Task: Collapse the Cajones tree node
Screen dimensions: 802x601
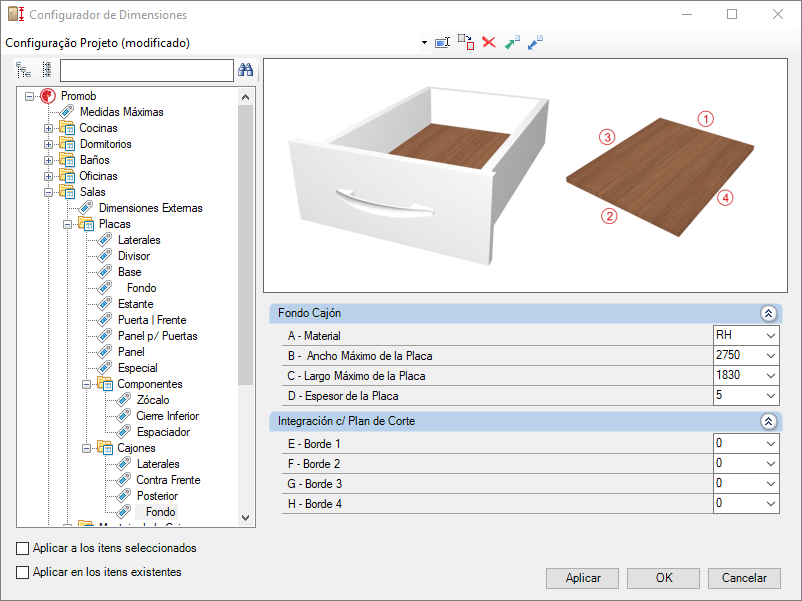Action: (86, 449)
